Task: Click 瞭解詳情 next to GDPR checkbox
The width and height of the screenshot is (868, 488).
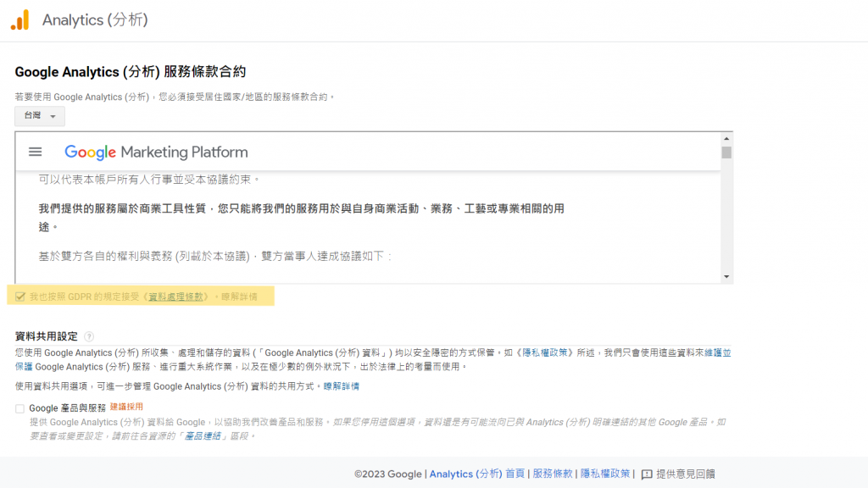Action: tap(239, 297)
